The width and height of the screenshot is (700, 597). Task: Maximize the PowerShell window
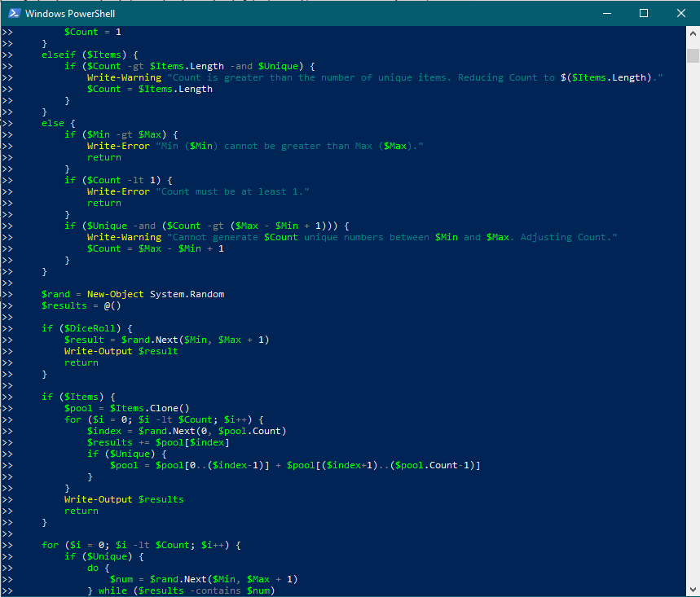coord(643,13)
